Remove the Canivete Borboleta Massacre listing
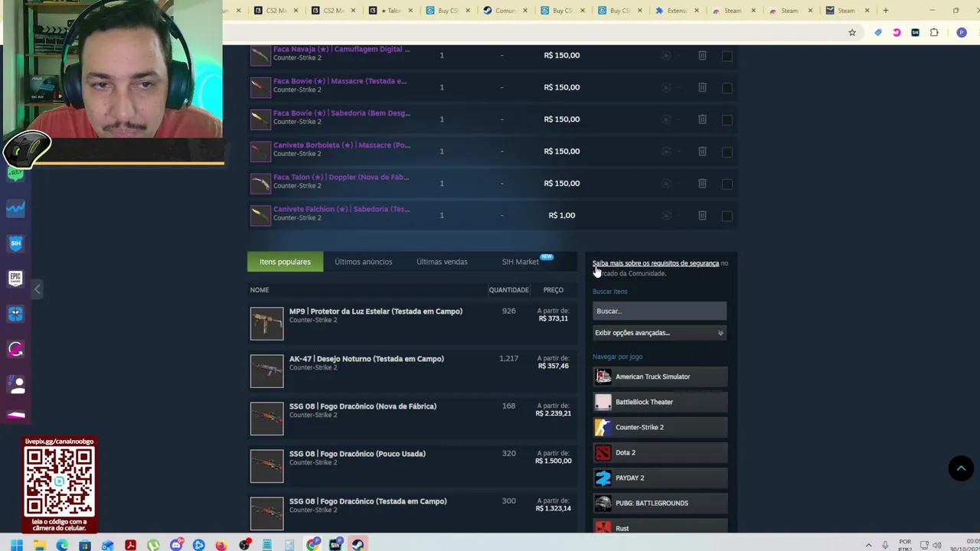Screen dimensions: 980x551 (x=702, y=152)
